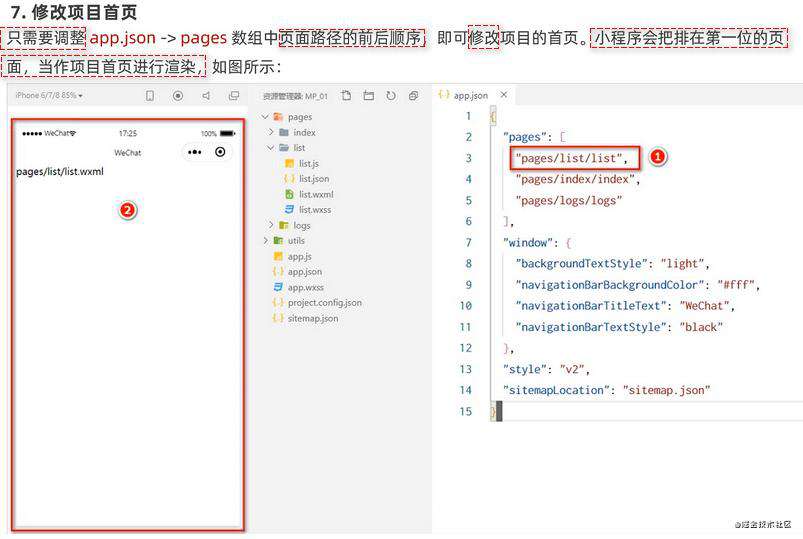Select the logs folder in file tree
803x539 pixels.
click(x=302, y=225)
